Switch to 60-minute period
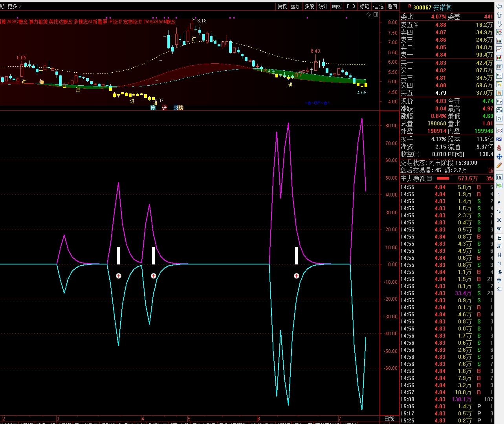The height and width of the screenshot is (424, 504). (499, 229)
